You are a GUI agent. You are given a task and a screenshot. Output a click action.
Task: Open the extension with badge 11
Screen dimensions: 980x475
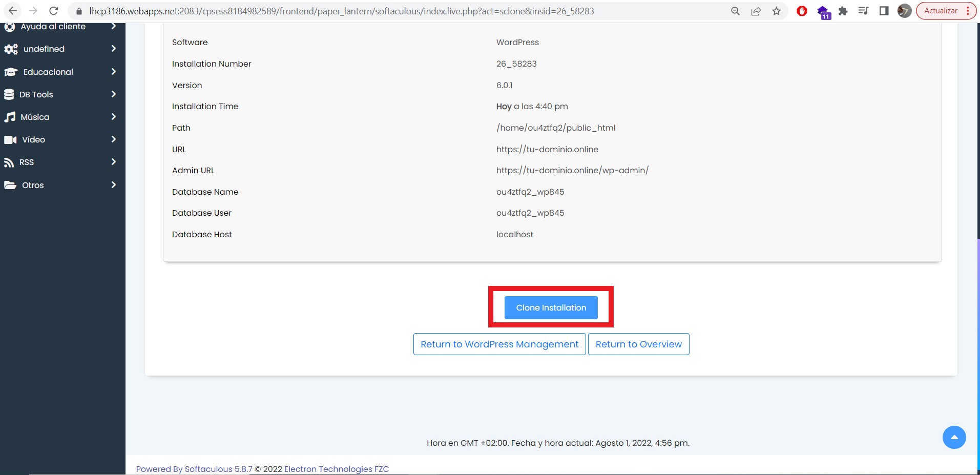[823, 12]
